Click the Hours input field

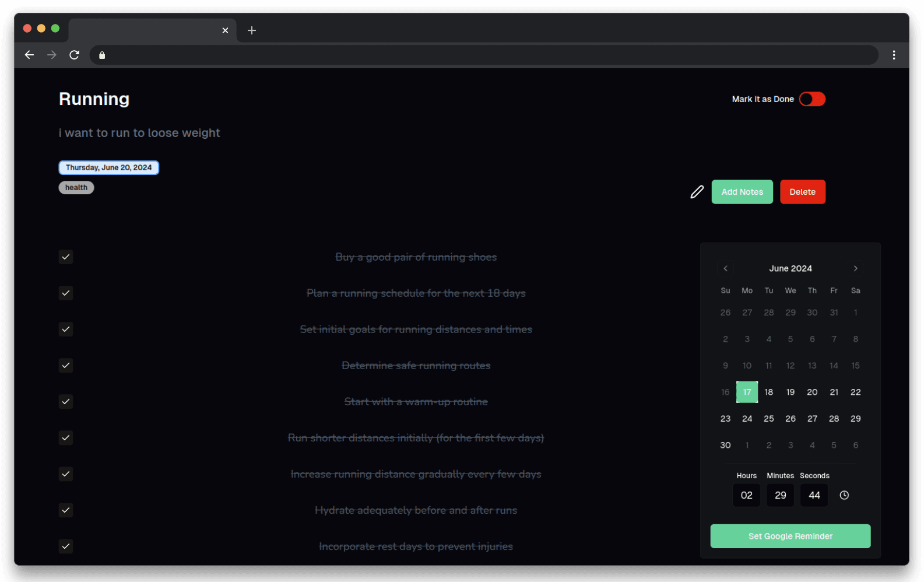pyautogui.click(x=746, y=495)
